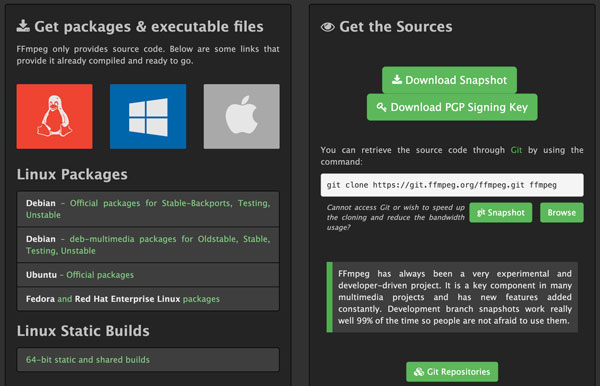This screenshot has width=600, height=386.
Task: Follow the Git hyperlink in the description
Action: 516,150
